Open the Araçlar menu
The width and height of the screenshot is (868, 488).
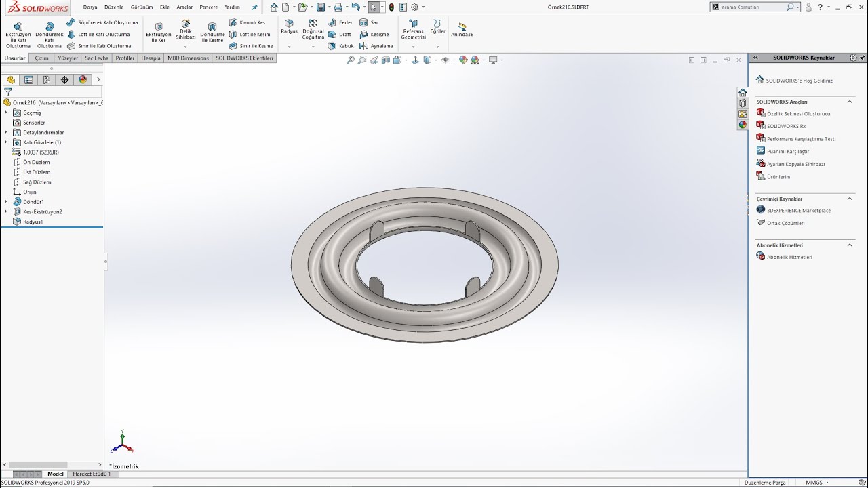click(184, 7)
